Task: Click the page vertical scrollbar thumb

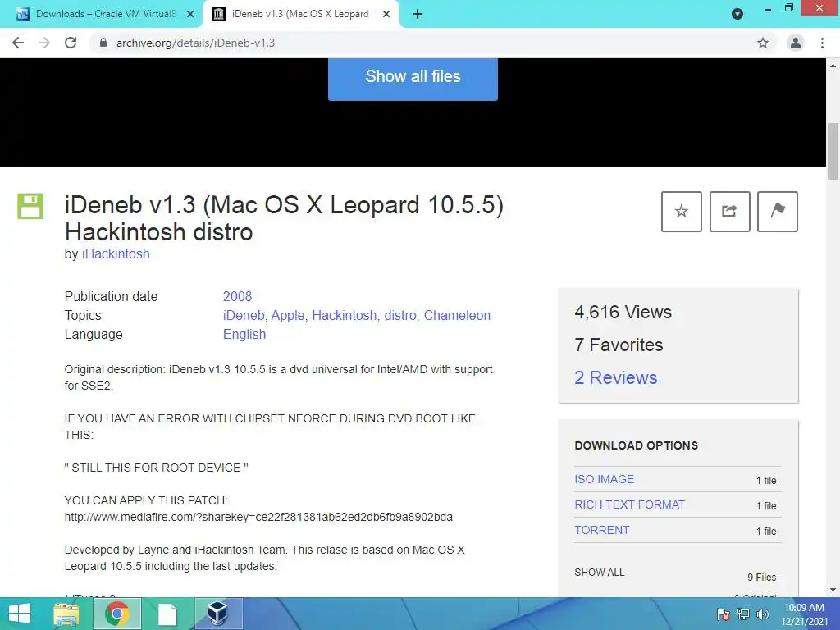Action: (833, 152)
